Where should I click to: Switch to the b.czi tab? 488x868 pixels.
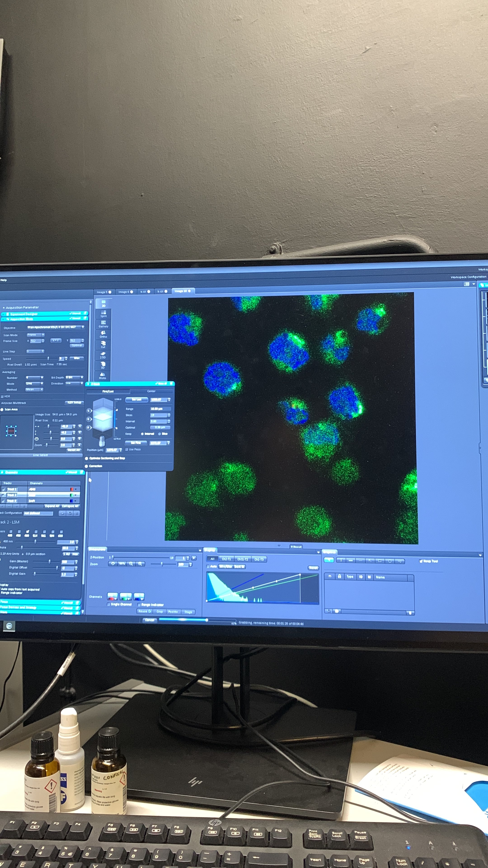pyautogui.click(x=162, y=291)
